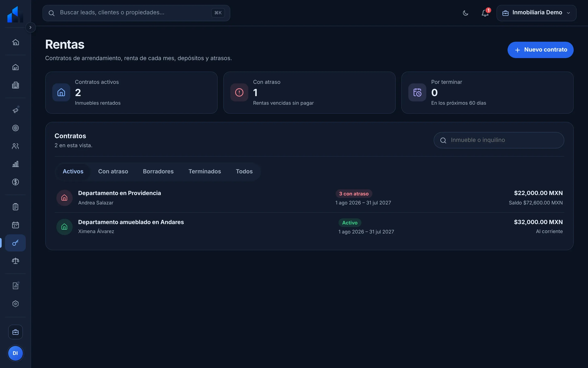The height and width of the screenshot is (368, 588).
Task: Click the $22,000.00 MXN rent amount
Action: coord(538,193)
